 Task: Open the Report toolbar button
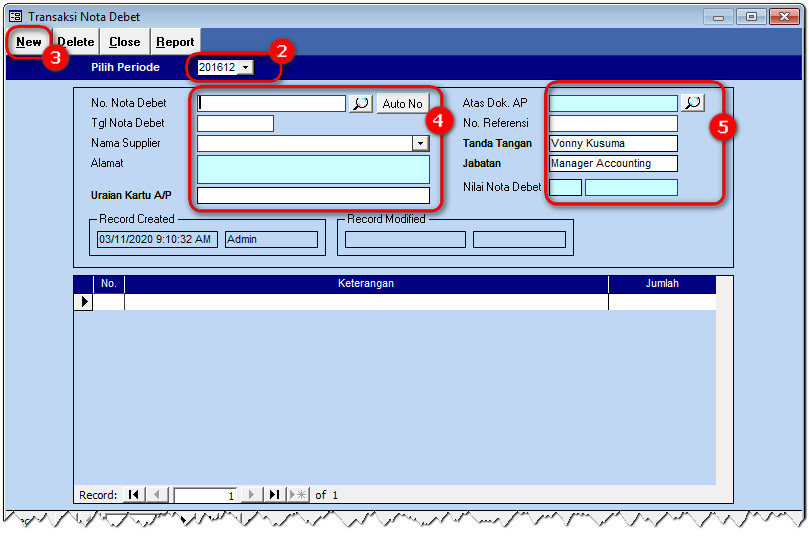175,42
